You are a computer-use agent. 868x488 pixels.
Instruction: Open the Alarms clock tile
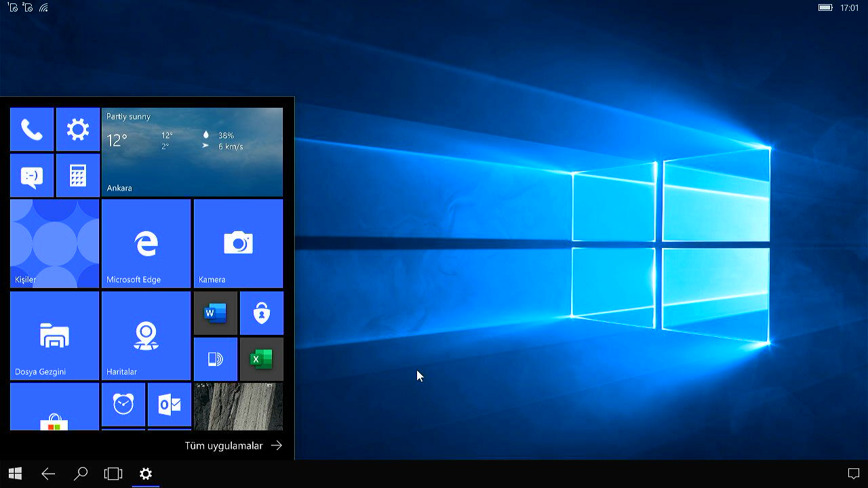tap(123, 405)
